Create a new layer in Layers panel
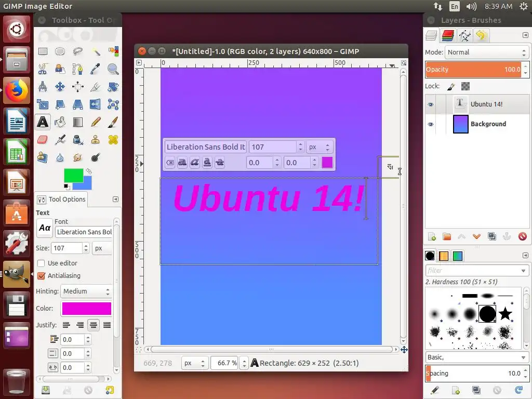 coord(432,236)
